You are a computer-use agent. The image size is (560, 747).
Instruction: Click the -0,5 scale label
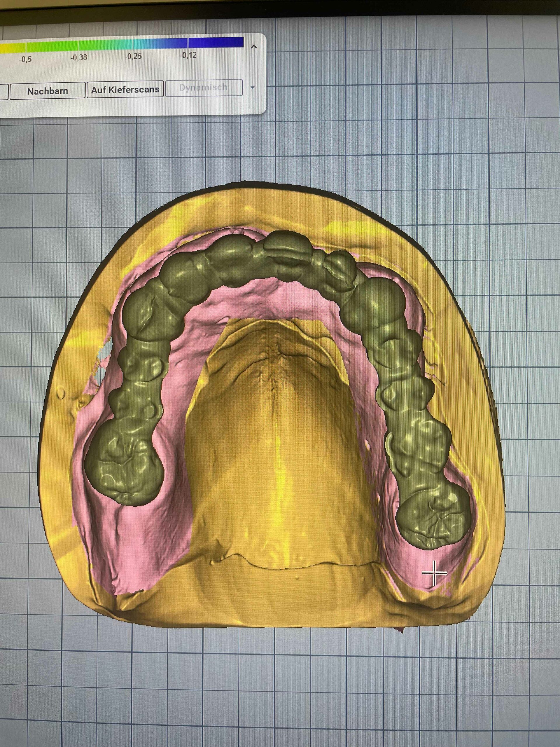coord(25,60)
